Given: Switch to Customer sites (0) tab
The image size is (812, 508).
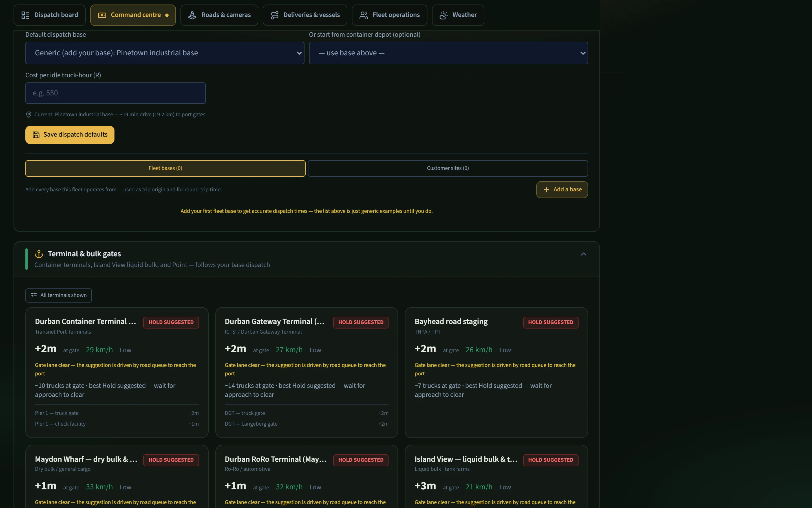Looking at the screenshot, I should click(x=448, y=168).
